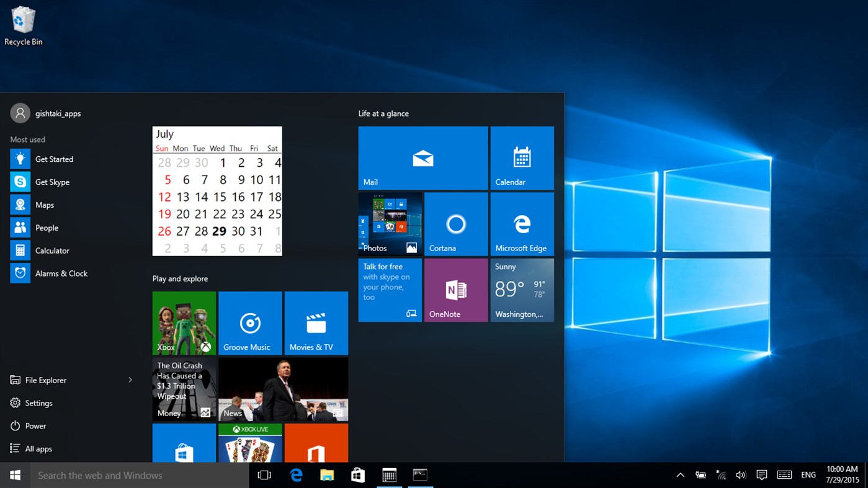Screen dimensions: 868x488
Task: Click the Money news story about the Oil Crash
Action: pyautogui.click(x=184, y=389)
